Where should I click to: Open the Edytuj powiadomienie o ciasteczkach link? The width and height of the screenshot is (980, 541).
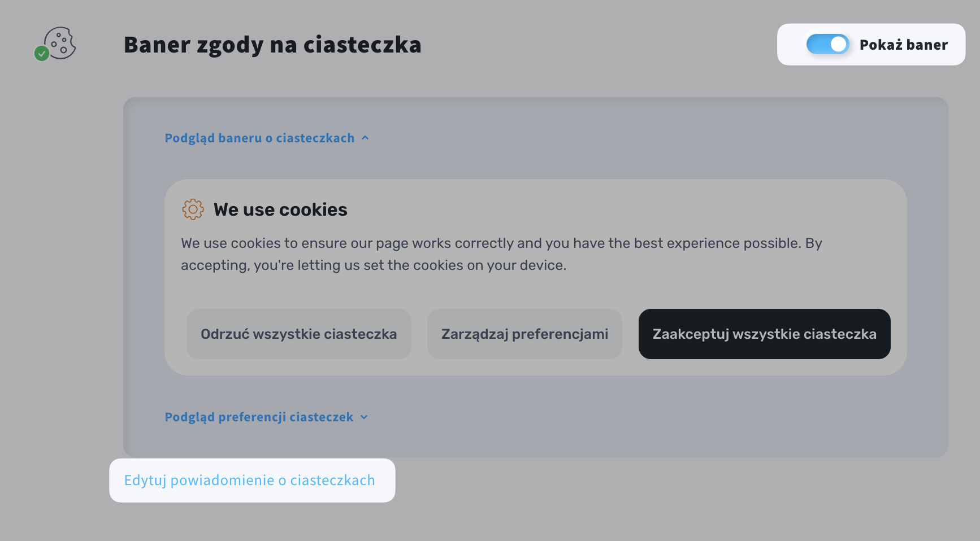coord(249,481)
